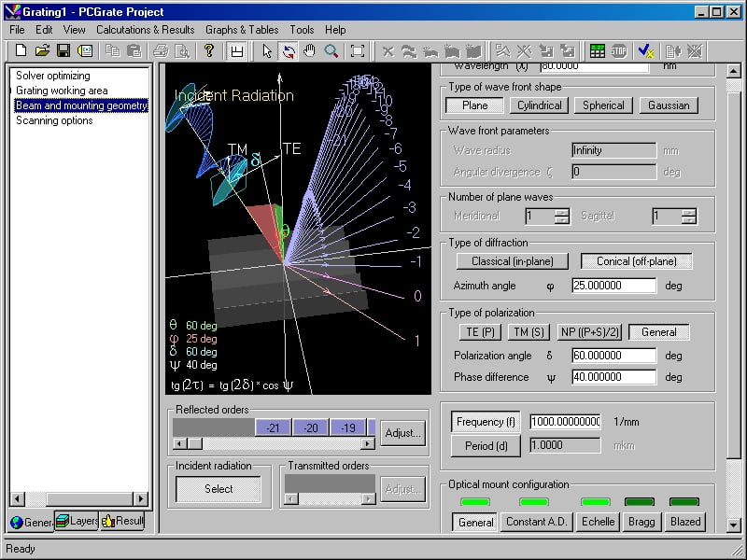
Task: Click the right panel scroll up arrow
Action: [734, 72]
